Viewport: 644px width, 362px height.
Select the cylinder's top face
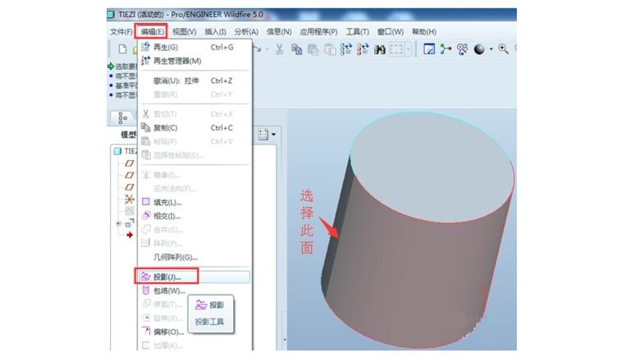click(x=432, y=167)
